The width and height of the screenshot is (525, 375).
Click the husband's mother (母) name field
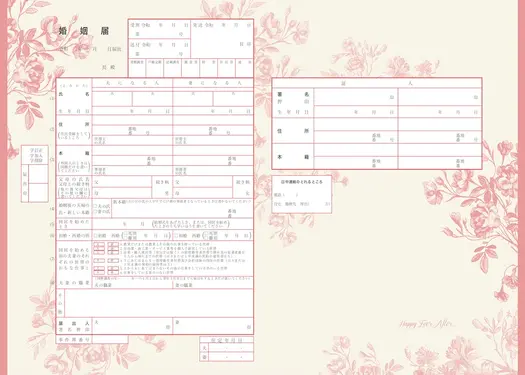[122, 193]
